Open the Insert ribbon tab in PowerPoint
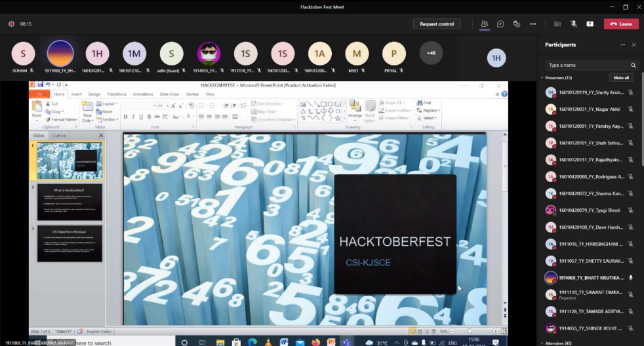644x346 pixels. (77, 94)
